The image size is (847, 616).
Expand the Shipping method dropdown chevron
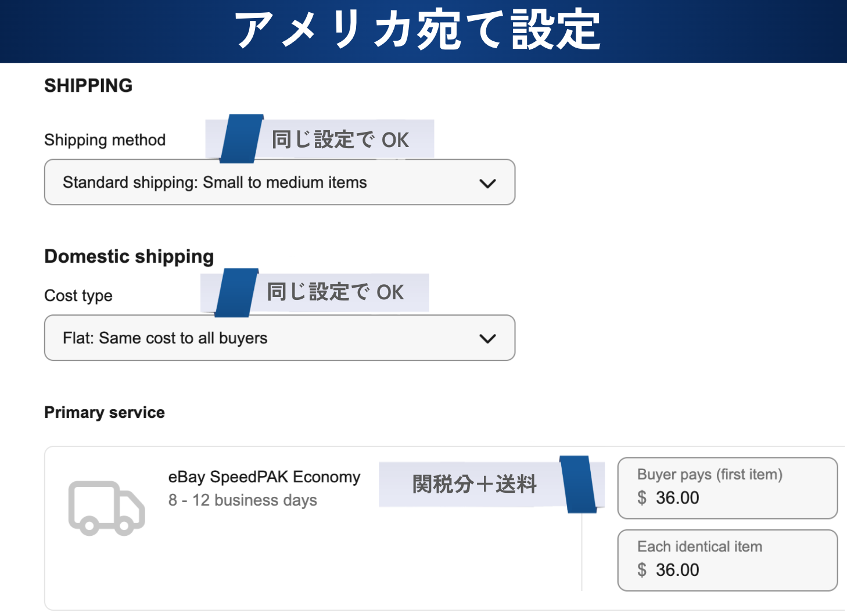487,183
